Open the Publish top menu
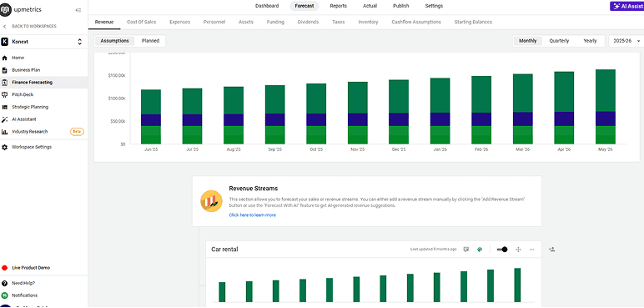644x308 pixels. pyautogui.click(x=401, y=6)
